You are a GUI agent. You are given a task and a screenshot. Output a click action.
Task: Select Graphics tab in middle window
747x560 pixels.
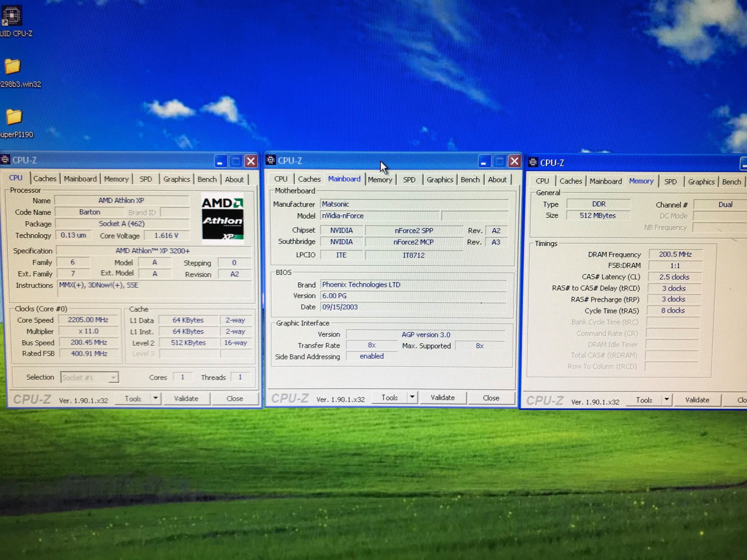[440, 179]
